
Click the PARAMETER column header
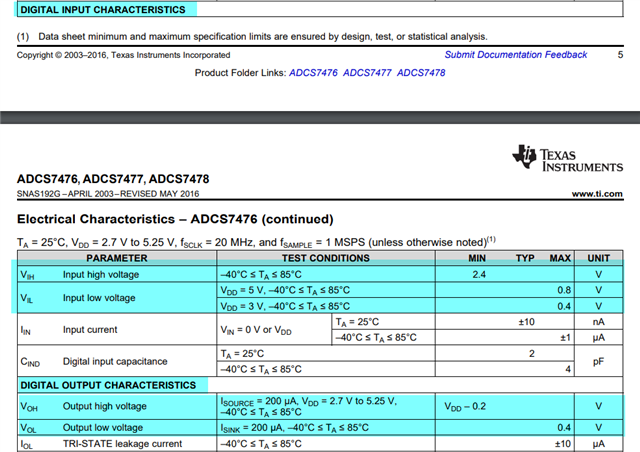(117, 258)
